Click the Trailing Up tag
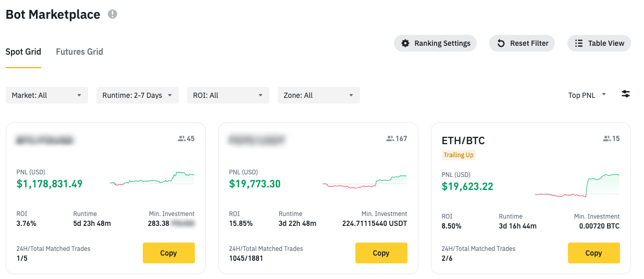The width and height of the screenshot is (644, 279). tap(459, 155)
